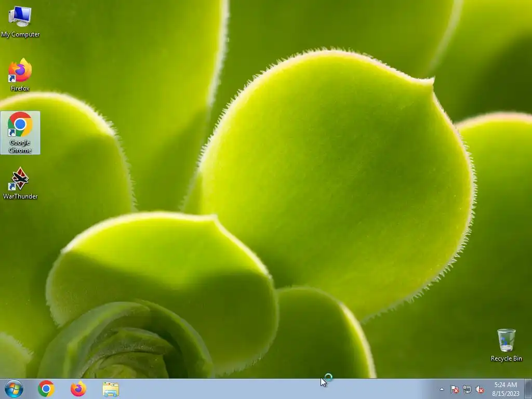Image resolution: width=532 pixels, height=399 pixels.
Task: Select the WarThunder desktop shortcut
Action: [x=20, y=183]
